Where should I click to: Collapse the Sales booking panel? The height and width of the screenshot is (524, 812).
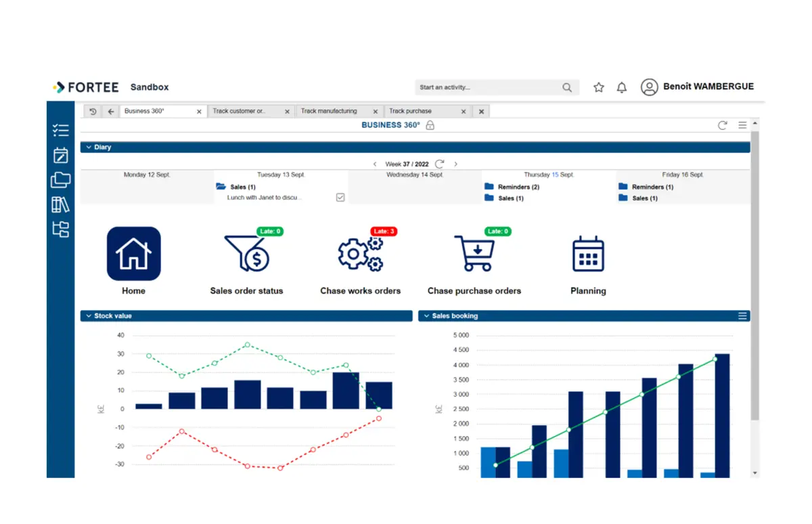coord(426,315)
